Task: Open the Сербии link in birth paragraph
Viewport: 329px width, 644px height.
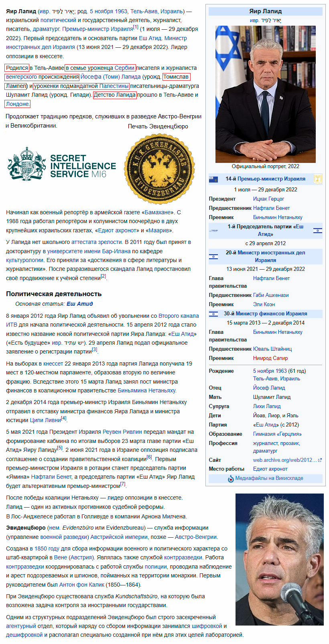Action: pos(124,68)
